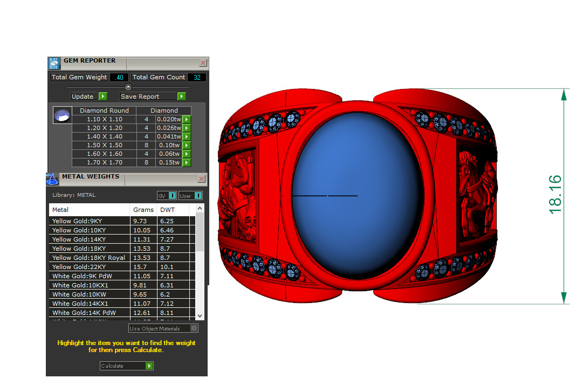Collapse the Gem Reporter header with arrow
This screenshot has height=392, width=576.
click(x=128, y=87)
